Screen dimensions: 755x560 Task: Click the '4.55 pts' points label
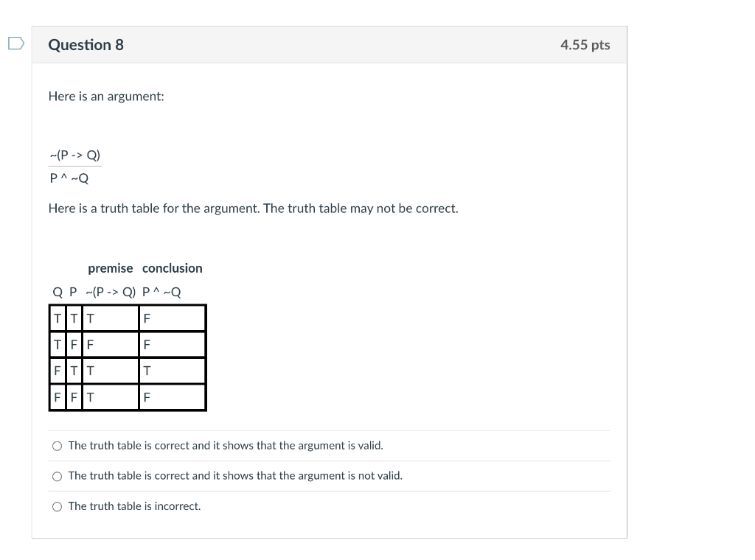pyautogui.click(x=585, y=44)
